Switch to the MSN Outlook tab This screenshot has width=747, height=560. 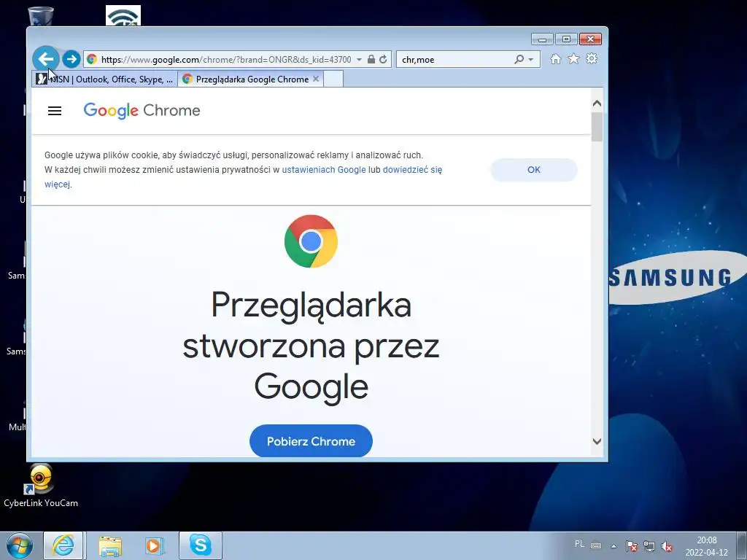pos(105,79)
